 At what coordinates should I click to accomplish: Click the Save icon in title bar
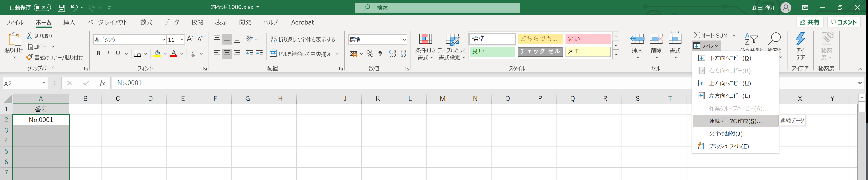point(61,8)
